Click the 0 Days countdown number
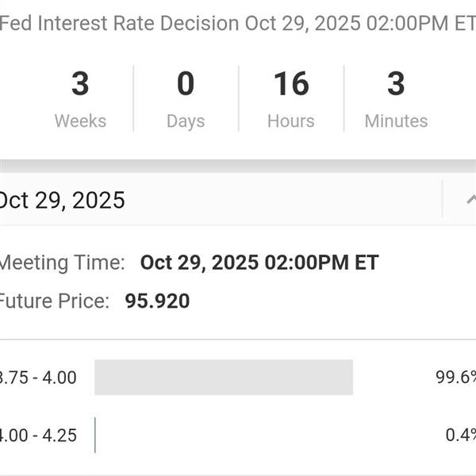The height and width of the screenshot is (476, 476). [x=186, y=84]
